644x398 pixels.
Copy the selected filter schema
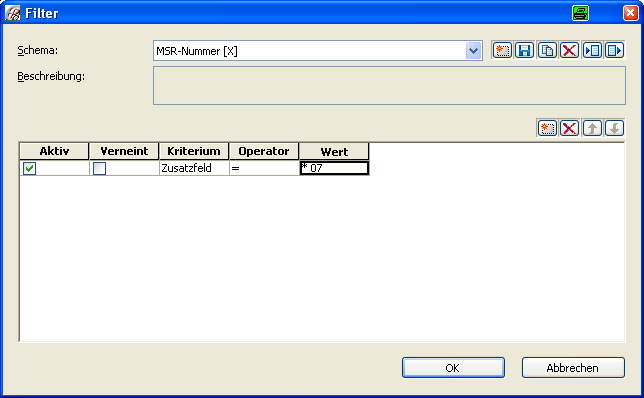[547, 51]
